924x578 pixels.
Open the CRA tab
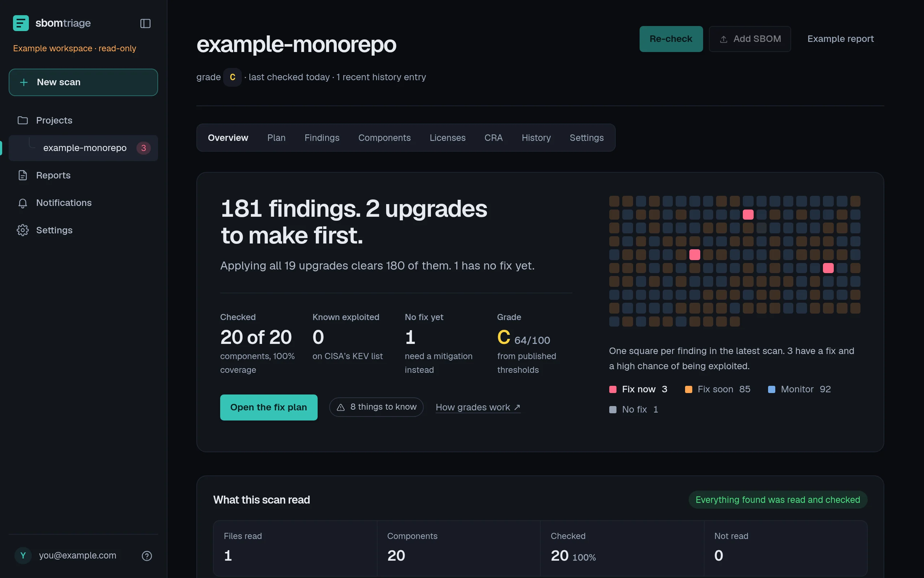tap(493, 138)
